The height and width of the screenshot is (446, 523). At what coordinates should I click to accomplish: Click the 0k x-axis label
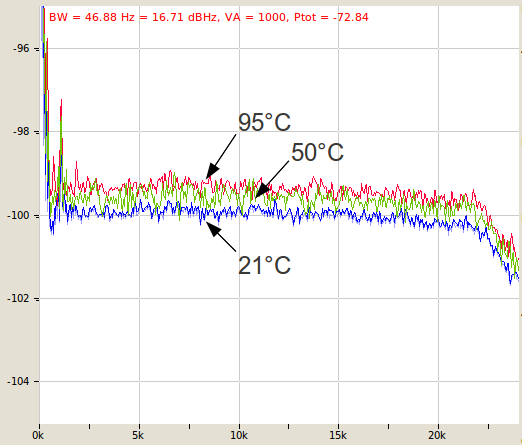pyautogui.click(x=38, y=435)
